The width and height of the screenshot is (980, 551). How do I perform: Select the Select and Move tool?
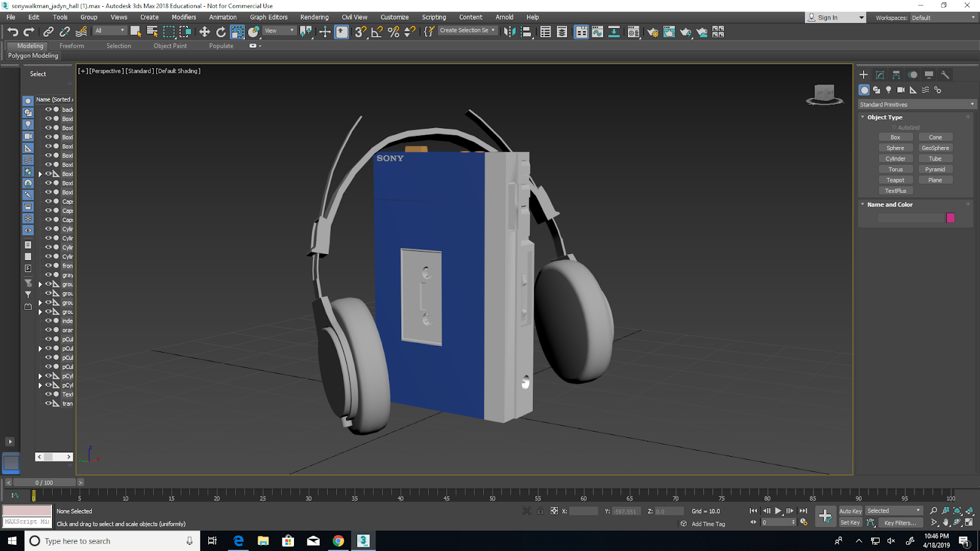(x=205, y=32)
